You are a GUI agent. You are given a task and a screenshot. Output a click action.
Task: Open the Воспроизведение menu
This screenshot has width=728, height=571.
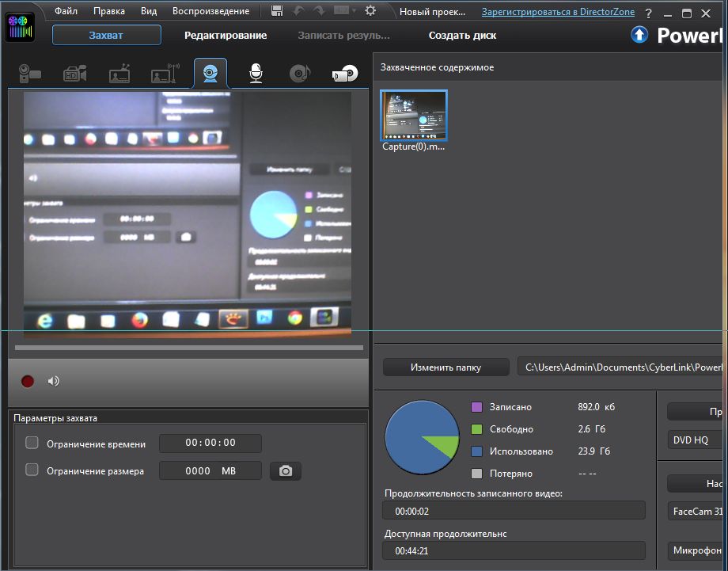click(x=210, y=11)
